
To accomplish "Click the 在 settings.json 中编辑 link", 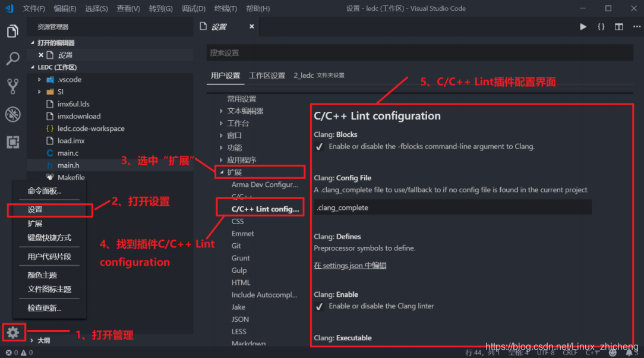I will point(350,265).
